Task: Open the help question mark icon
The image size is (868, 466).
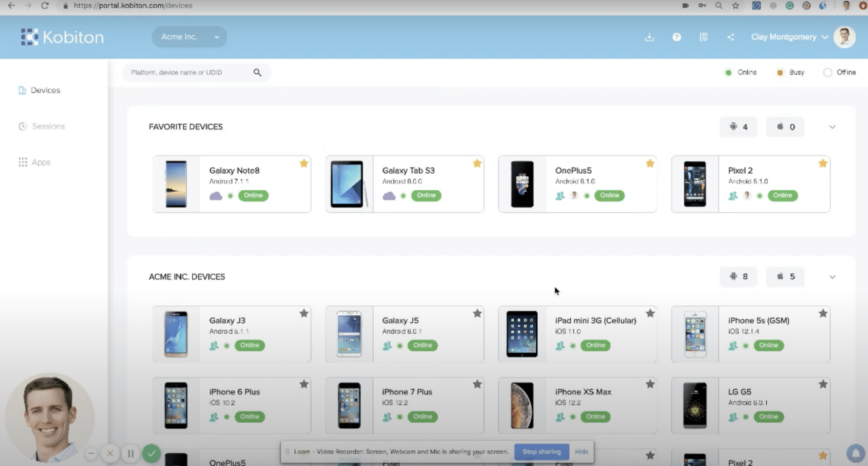Action: pos(676,37)
